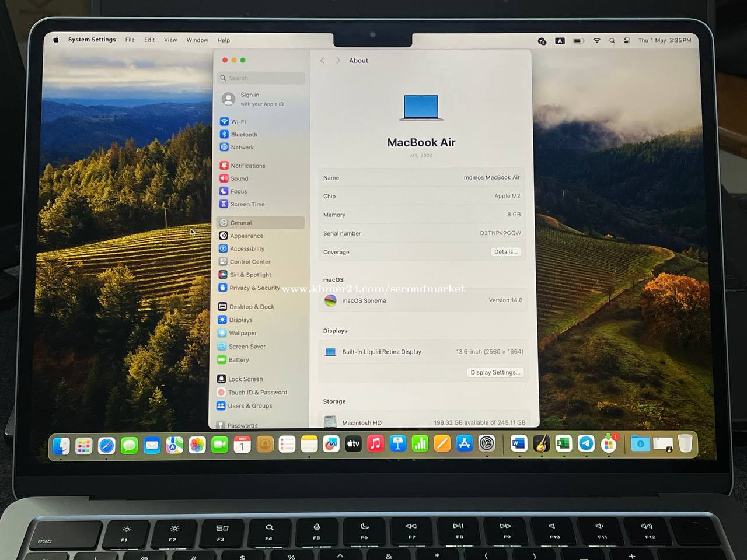Viewport: 747px width, 560px height.
Task: Select serial number D2TNP49GQW
Action: (x=501, y=233)
